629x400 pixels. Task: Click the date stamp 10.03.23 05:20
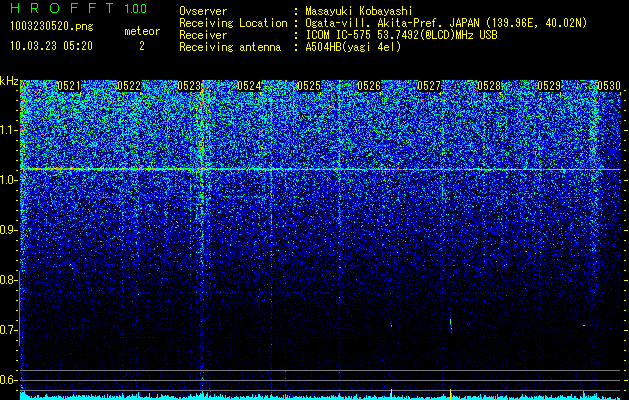tap(51, 46)
